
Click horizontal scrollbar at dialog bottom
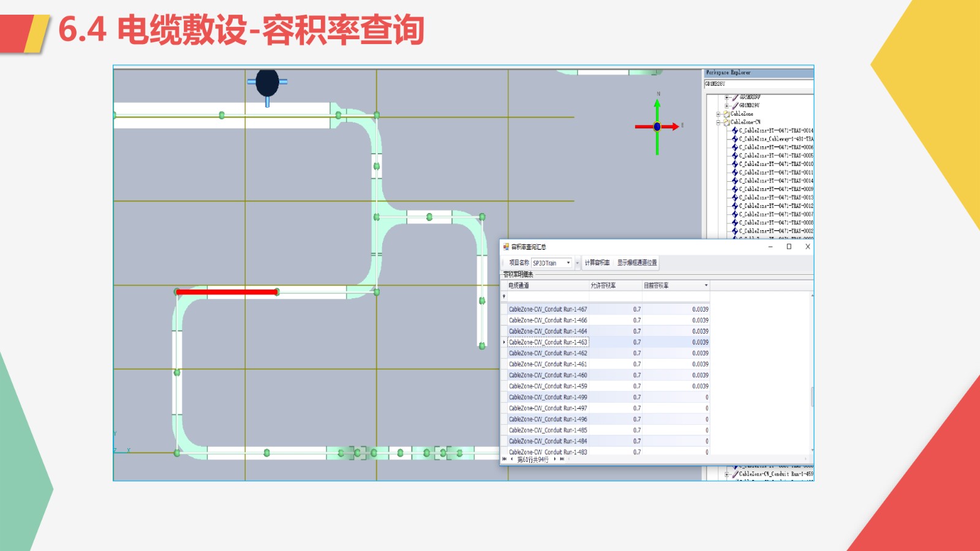pos(686,459)
